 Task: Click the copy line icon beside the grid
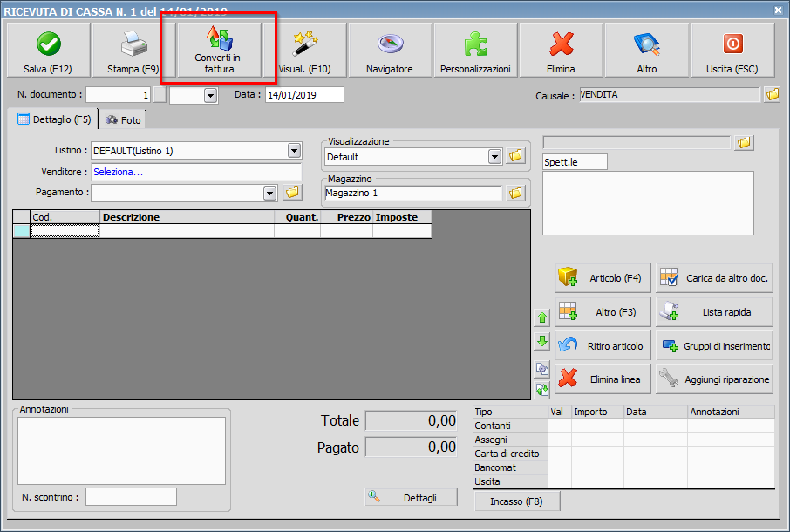coord(542,369)
